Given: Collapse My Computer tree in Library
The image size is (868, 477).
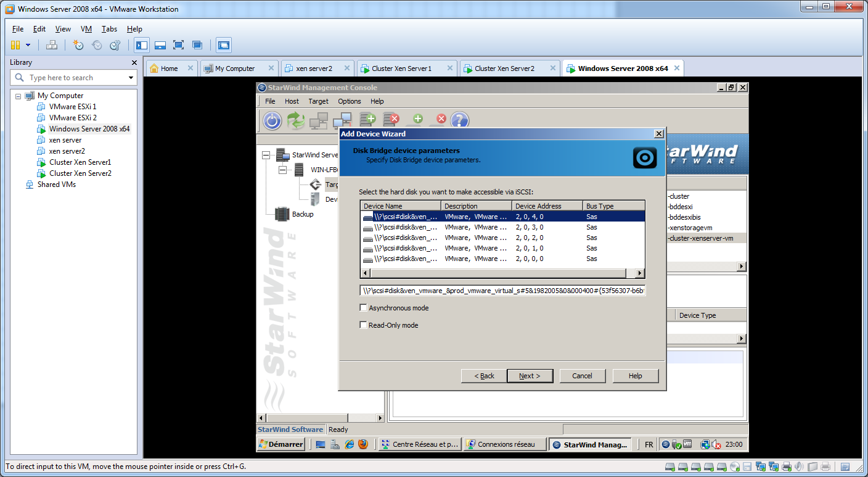Looking at the screenshot, I should click(x=18, y=96).
